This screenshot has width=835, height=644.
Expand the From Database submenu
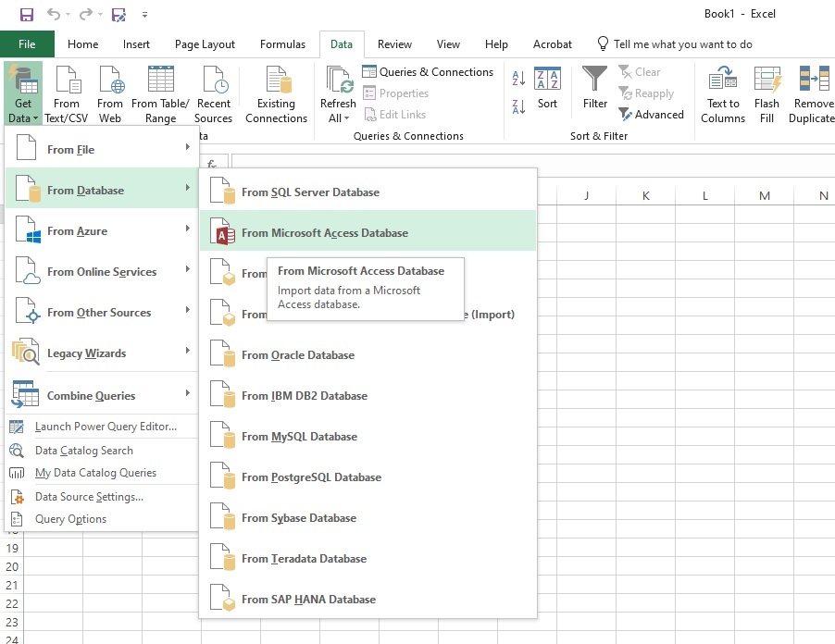(x=101, y=189)
